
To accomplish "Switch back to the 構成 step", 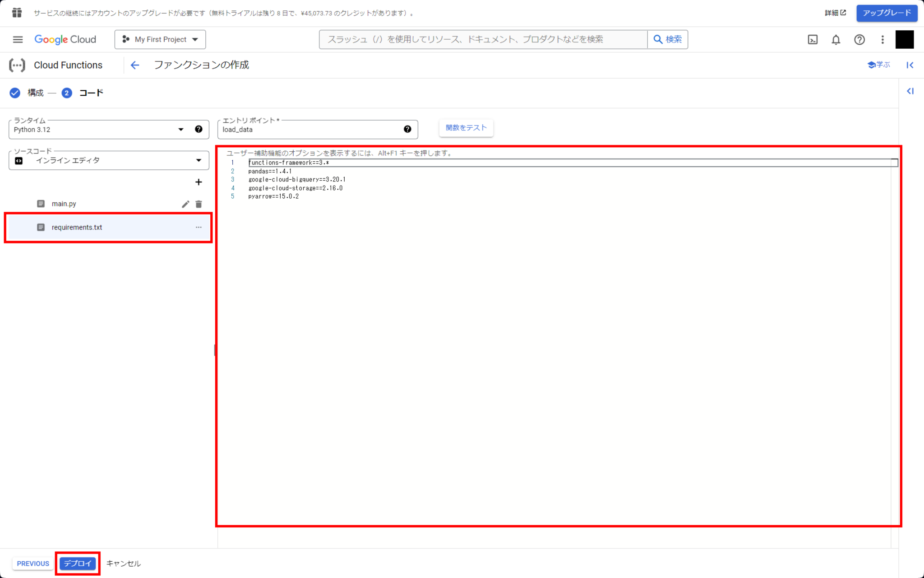I will click(34, 93).
